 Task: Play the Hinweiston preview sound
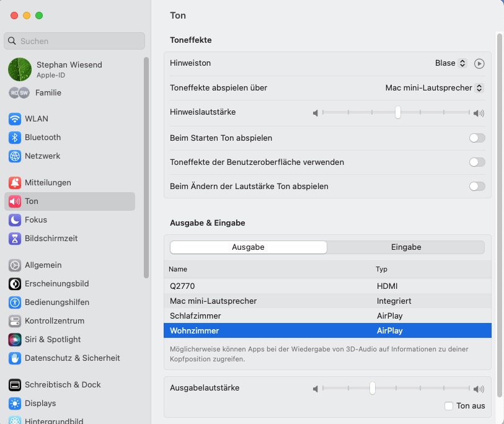[479, 63]
